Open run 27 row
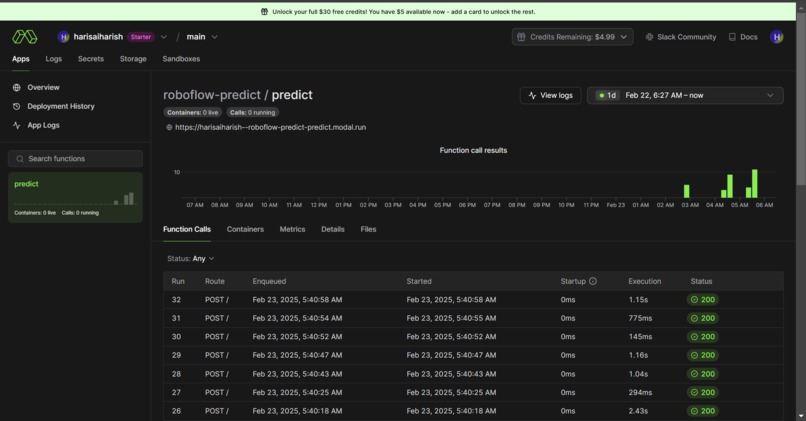 point(473,392)
